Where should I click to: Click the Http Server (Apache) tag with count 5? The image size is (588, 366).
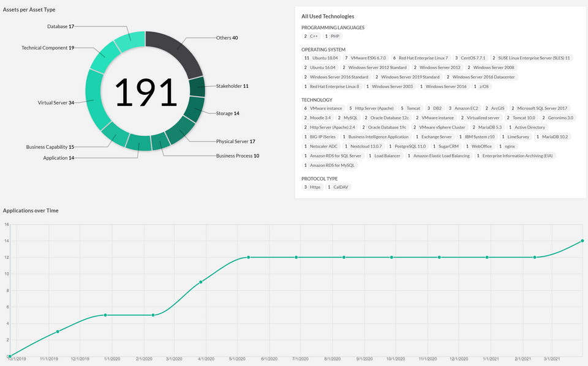click(371, 108)
